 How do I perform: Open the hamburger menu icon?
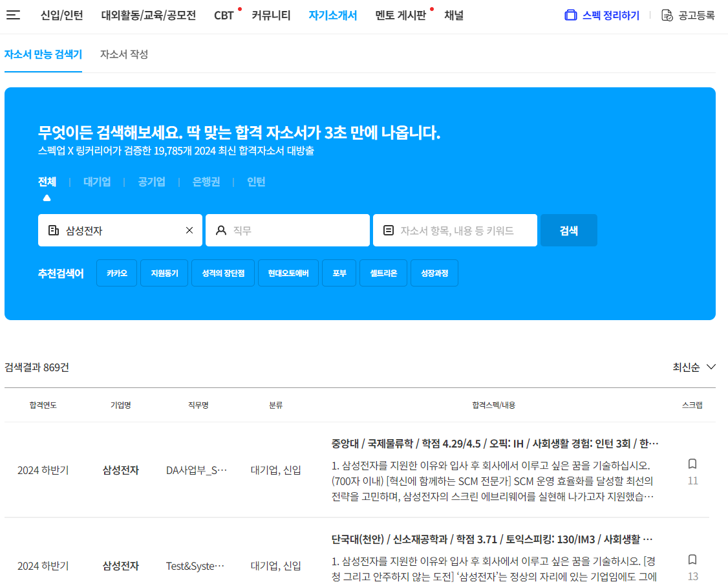pos(13,16)
